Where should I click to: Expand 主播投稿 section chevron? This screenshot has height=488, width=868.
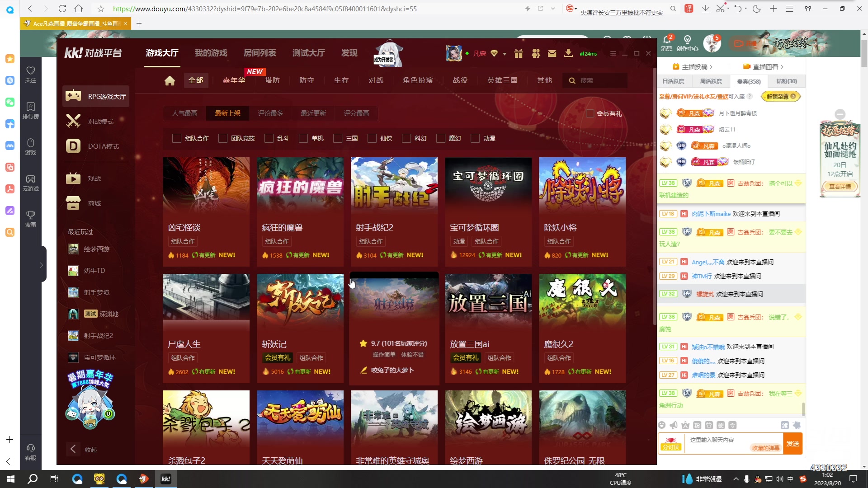pyautogui.click(x=711, y=67)
